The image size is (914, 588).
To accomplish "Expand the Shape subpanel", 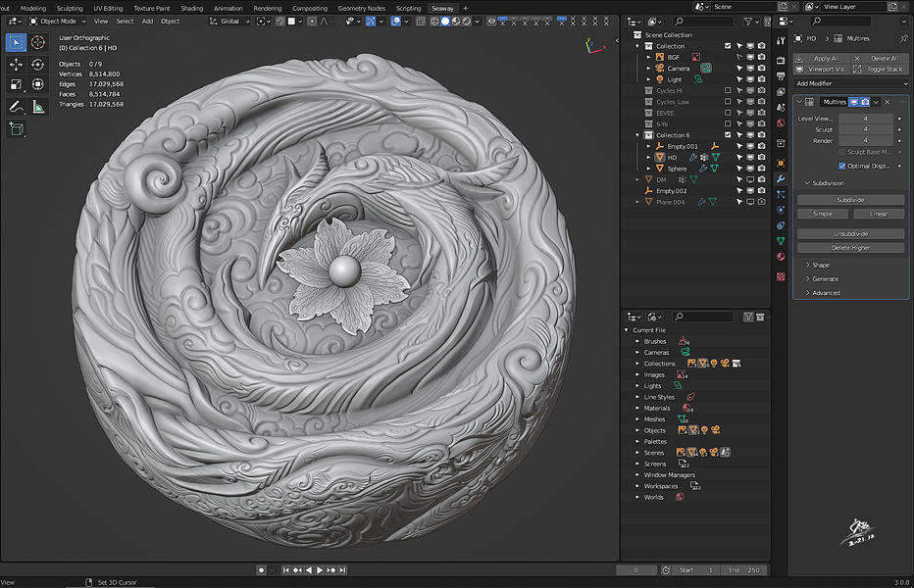I will 820,265.
